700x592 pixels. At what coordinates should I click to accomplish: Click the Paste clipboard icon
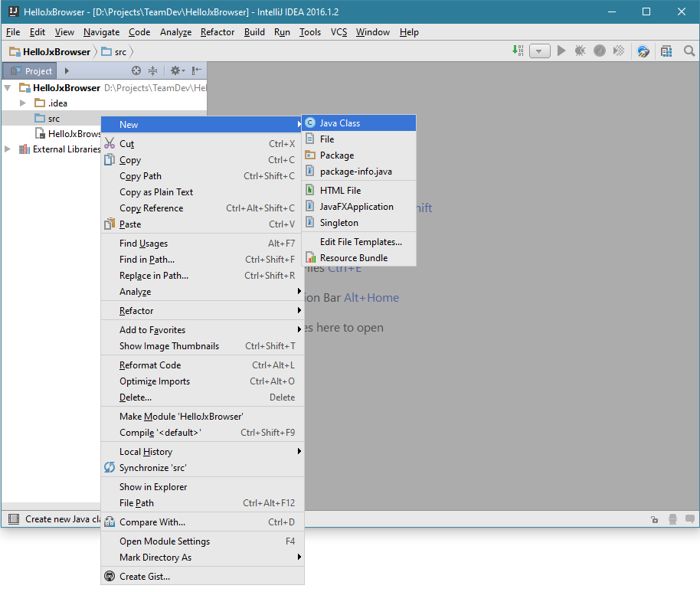110,224
